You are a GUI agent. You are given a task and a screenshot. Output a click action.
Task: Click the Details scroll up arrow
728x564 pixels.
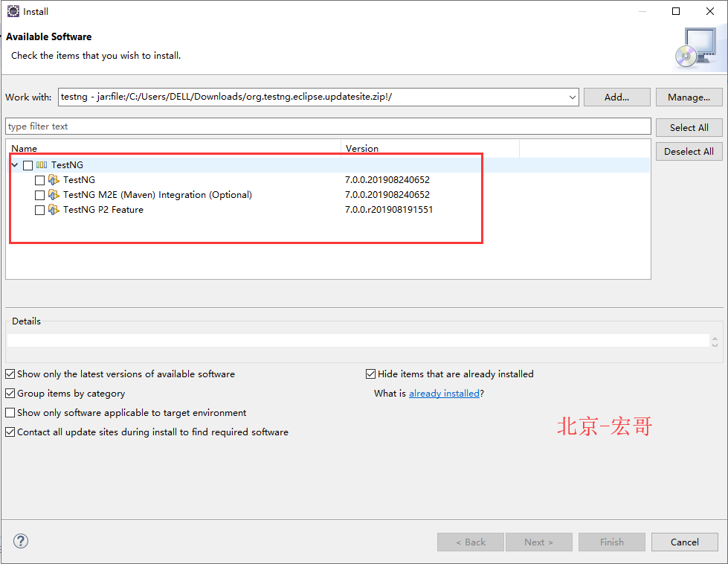(715, 338)
